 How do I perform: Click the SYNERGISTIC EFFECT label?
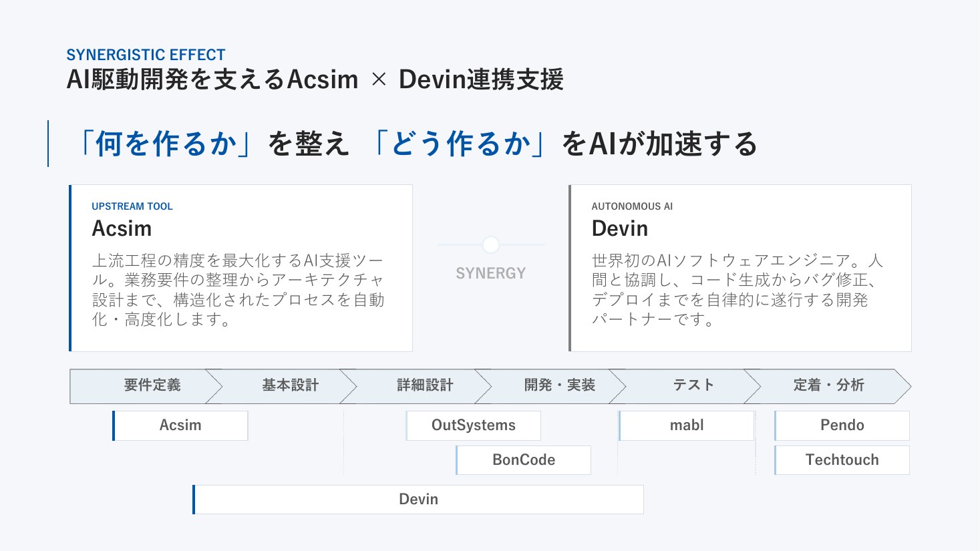(146, 55)
